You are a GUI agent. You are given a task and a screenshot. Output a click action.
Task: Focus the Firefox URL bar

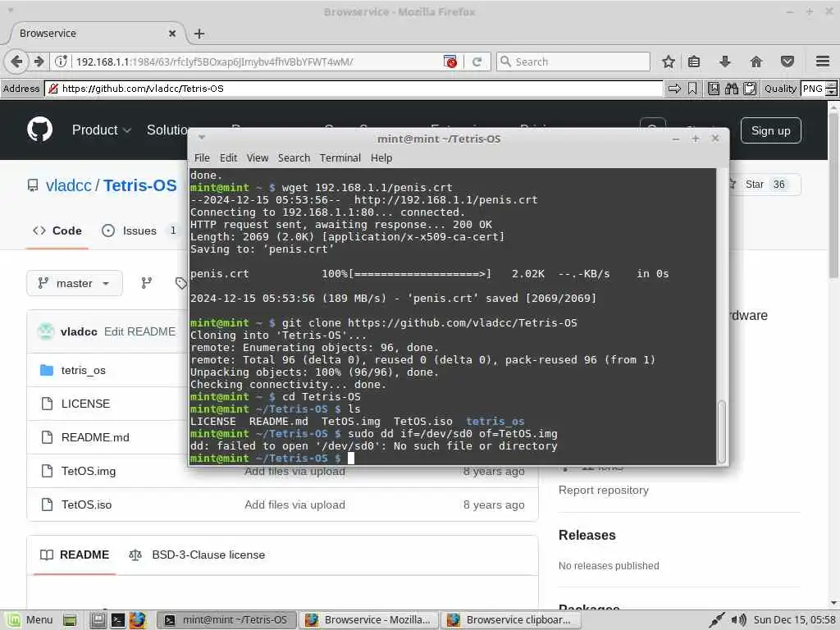pyautogui.click(x=257, y=62)
